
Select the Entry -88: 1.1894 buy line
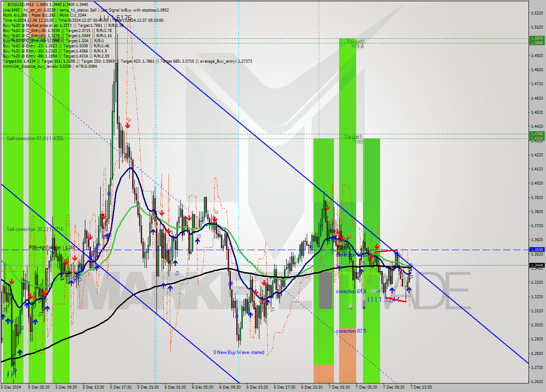pyautogui.click(x=56, y=56)
